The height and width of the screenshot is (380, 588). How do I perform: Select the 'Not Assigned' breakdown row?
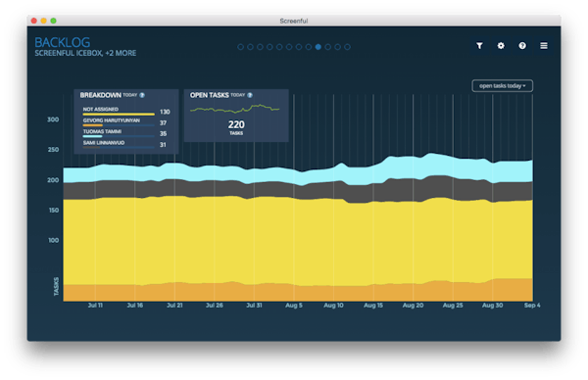[x=126, y=111]
